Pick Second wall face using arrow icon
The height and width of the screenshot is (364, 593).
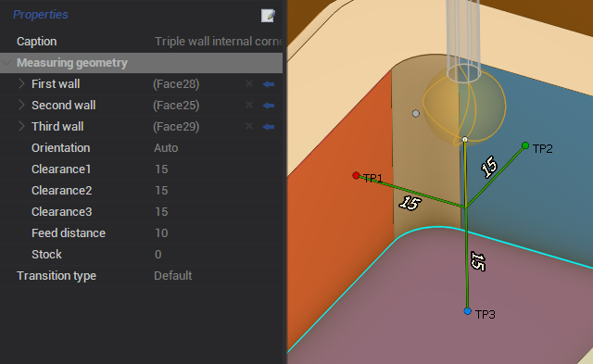(269, 106)
